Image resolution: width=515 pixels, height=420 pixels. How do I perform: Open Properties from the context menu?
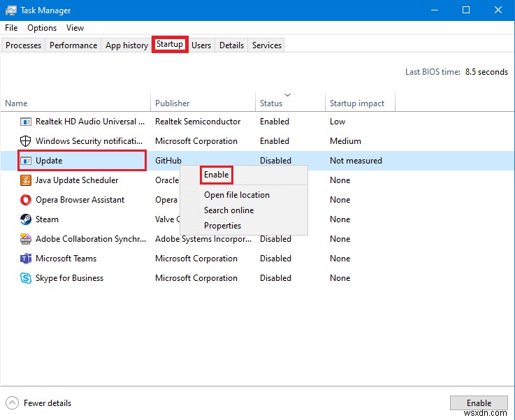pyautogui.click(x=222, y=226)
